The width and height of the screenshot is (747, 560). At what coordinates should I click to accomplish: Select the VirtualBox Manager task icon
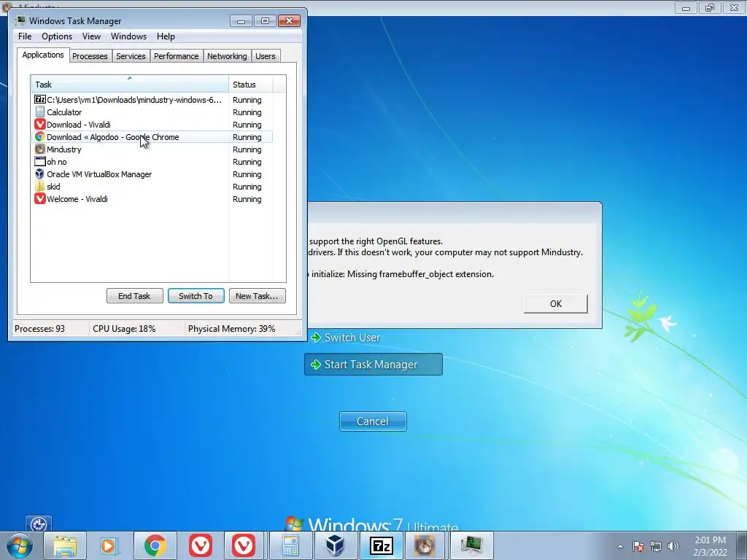click(x=40, y=174)
